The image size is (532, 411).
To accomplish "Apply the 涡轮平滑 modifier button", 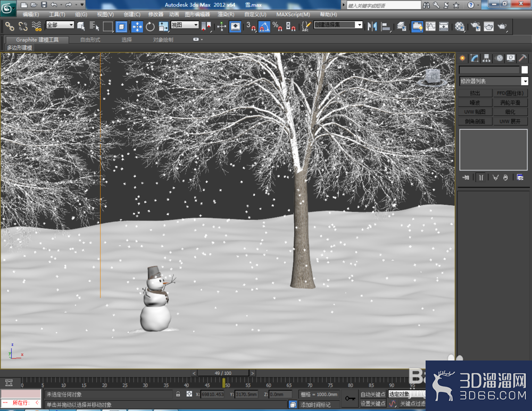I will click(x=510, y=103).
